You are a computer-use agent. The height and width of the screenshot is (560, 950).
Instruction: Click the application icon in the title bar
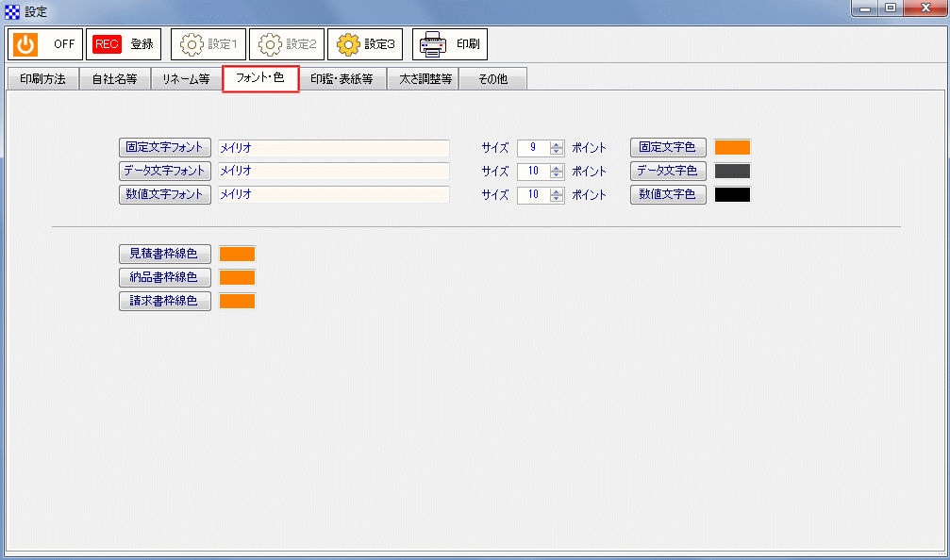pyautogui.click(x=10, y=11)
